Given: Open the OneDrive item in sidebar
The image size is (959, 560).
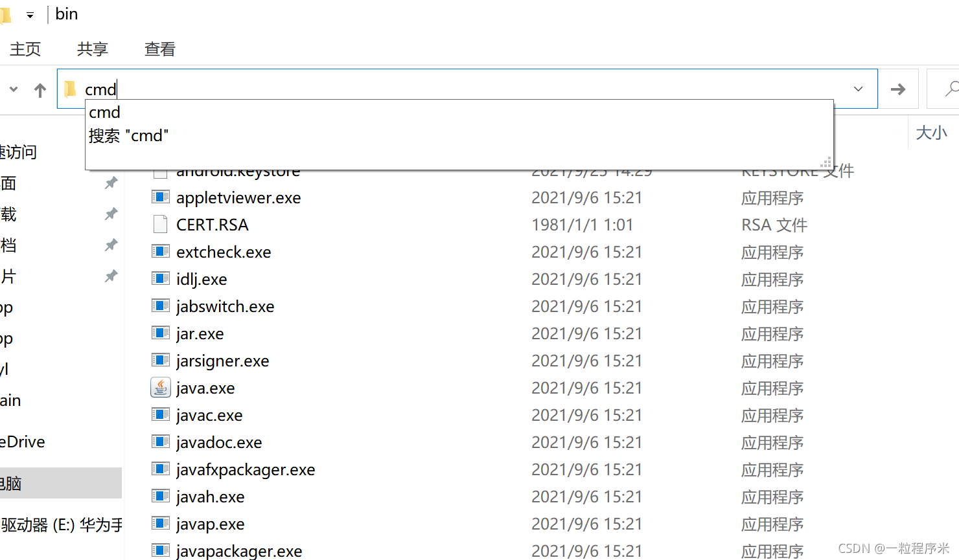Looking at the screenshot, I should click(23, 442).
